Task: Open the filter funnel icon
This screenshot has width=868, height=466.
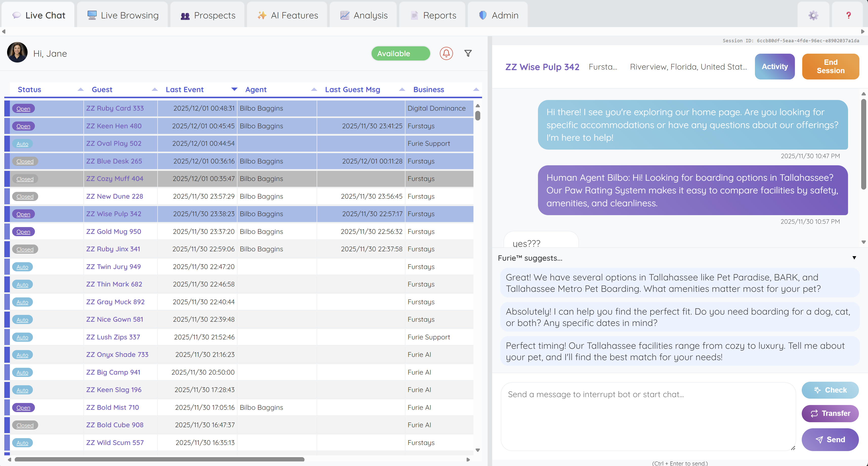Action: point(468,53)
